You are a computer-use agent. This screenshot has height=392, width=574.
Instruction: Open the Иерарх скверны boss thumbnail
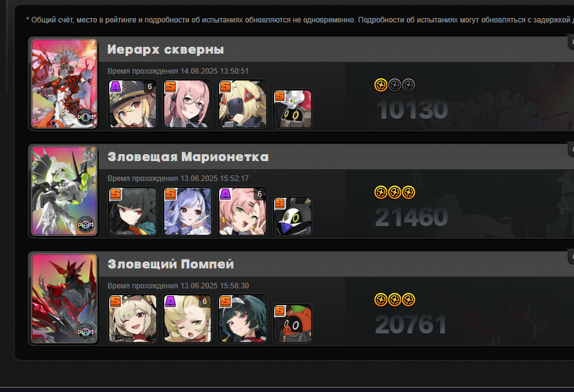tap(64, 84)
